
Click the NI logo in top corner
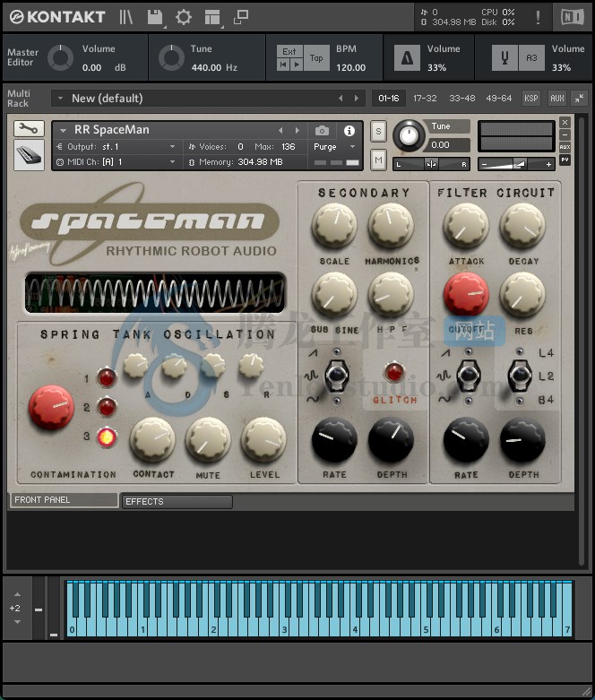point(573,17)
